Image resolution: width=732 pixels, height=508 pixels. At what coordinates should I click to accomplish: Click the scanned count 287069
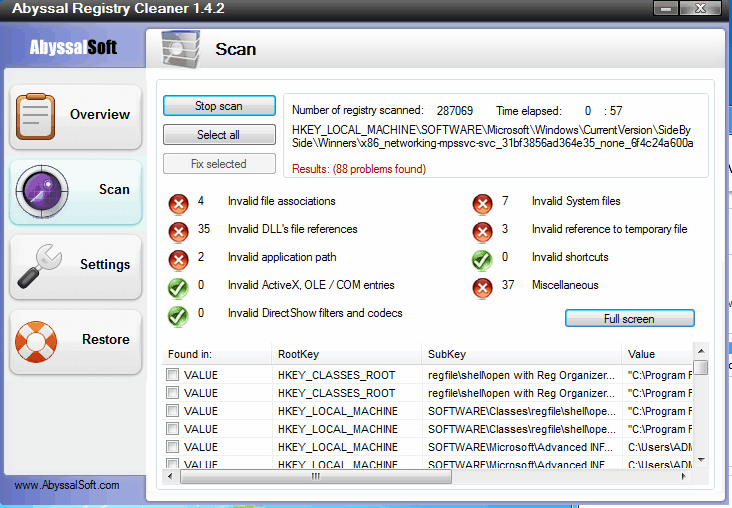[x=455, y=111]
